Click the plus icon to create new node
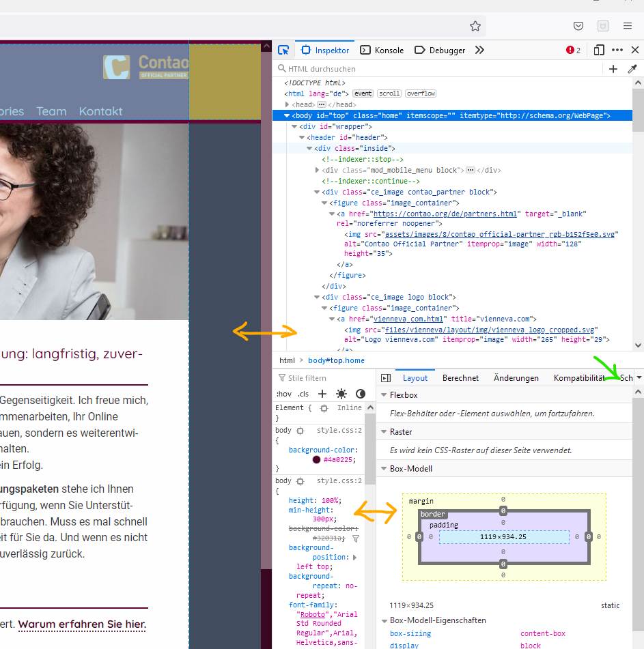Viewport: 644px width, 649px height. point(613,69)
